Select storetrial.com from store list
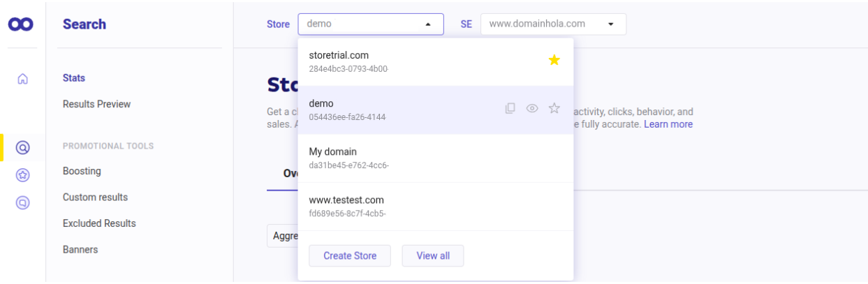The image size is (868, 284). 339,56
